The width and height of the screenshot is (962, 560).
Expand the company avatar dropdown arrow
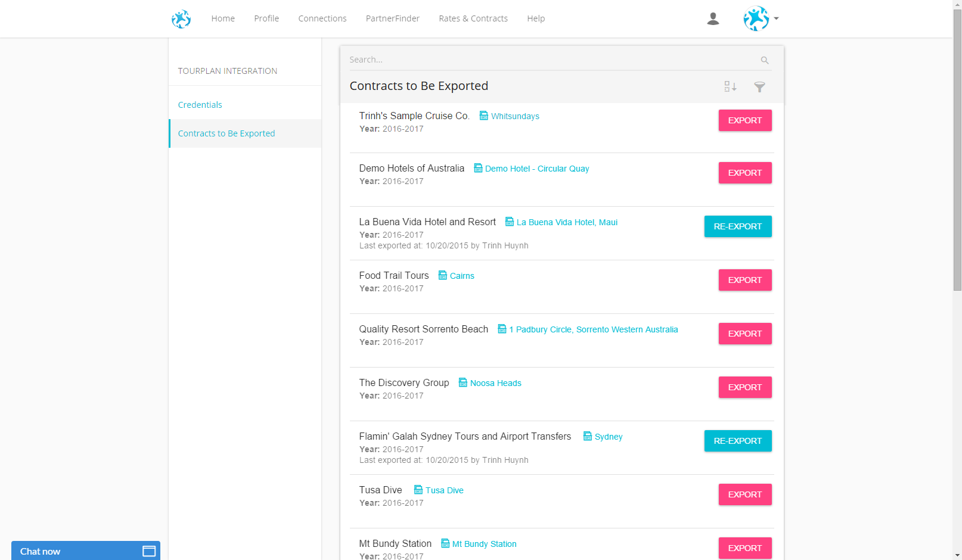click(776, 18)
